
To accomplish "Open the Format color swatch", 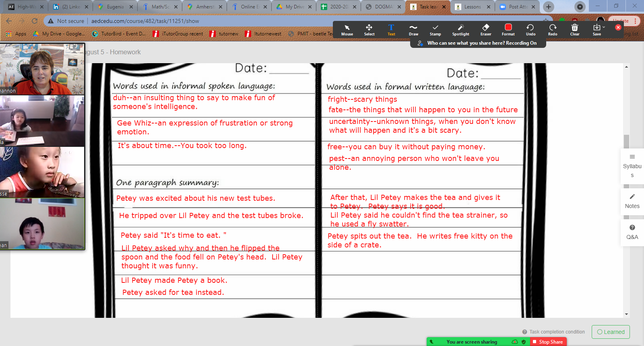I will point(508,30).
